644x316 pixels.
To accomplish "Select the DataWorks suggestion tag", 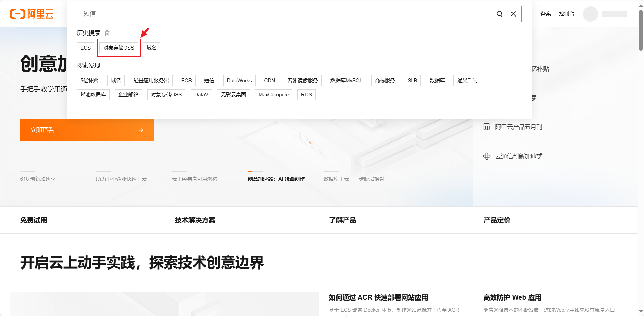I will point(239,81).
